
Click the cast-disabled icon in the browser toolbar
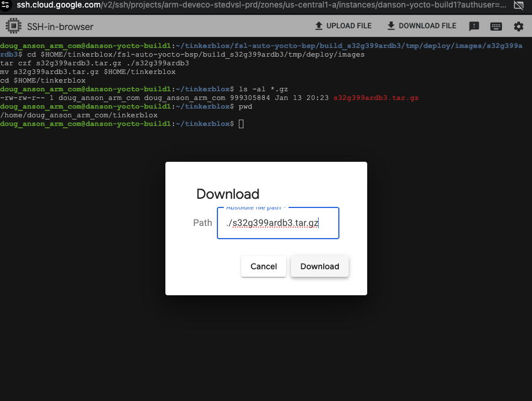[518, 6]
